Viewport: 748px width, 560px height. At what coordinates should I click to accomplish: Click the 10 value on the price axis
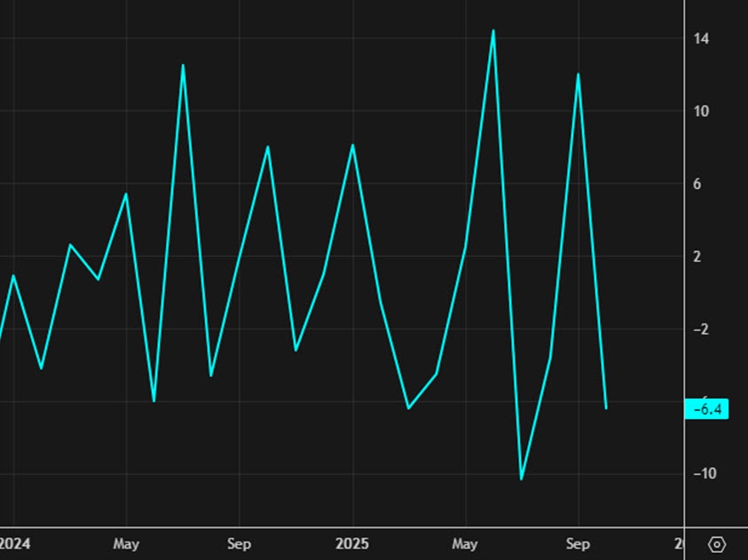pos(701,112)
